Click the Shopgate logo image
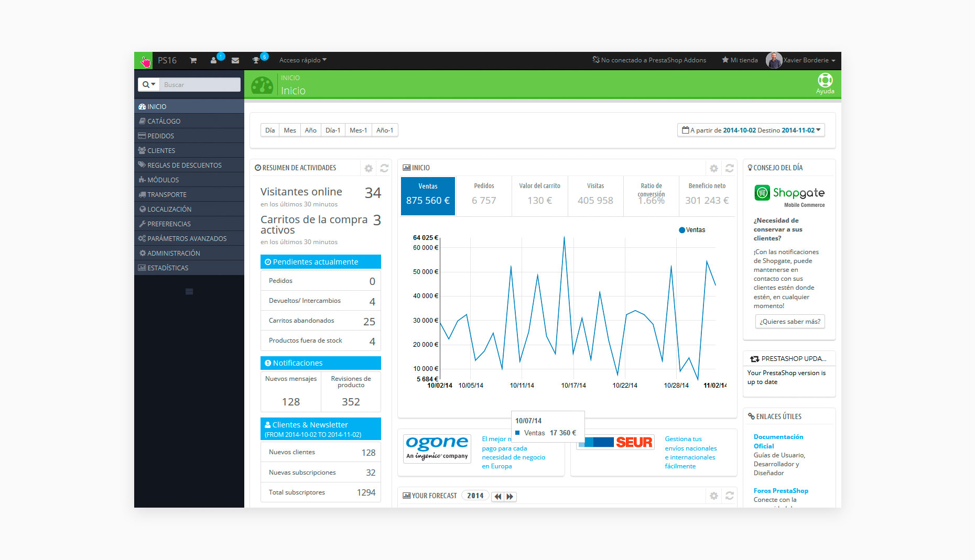 789,196
